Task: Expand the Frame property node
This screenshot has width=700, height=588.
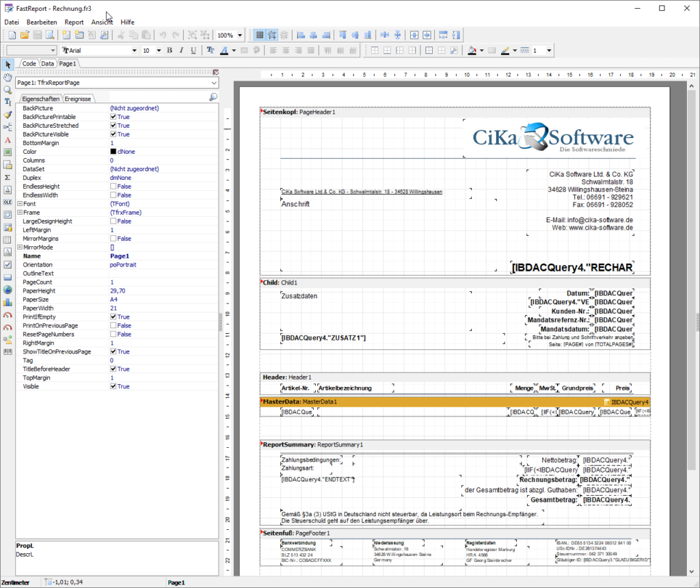Action: coord(20,213)
